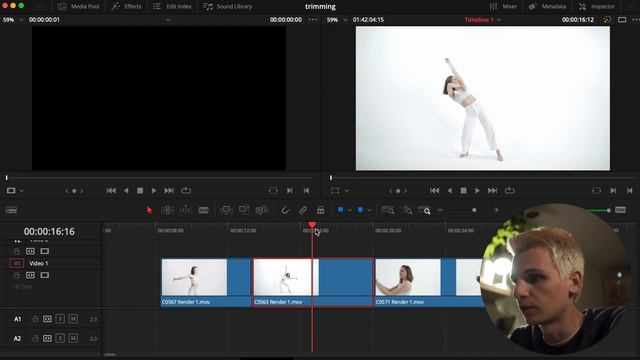Add a marker with the blue Marker icon

point(360,210)
